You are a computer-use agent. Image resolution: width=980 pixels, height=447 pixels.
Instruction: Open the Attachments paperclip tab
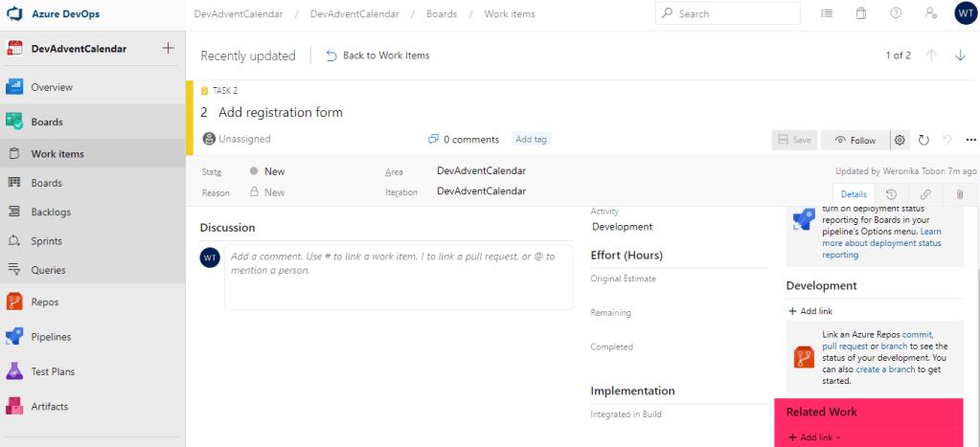[x=959, y=194]
